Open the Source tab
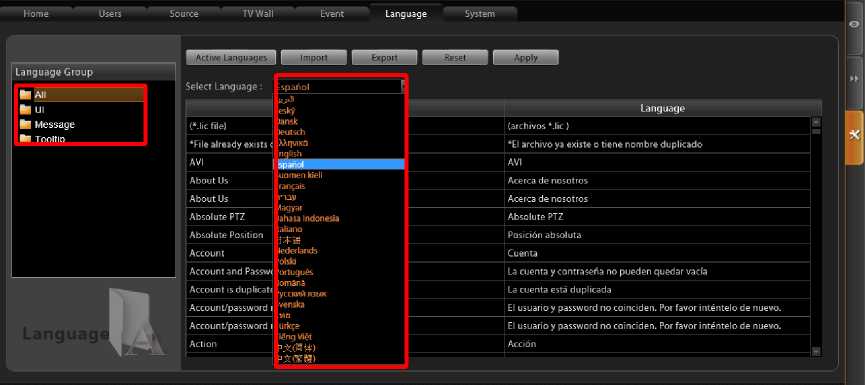The width and height of the screenshot is (865, 385). tap(184, 14)
